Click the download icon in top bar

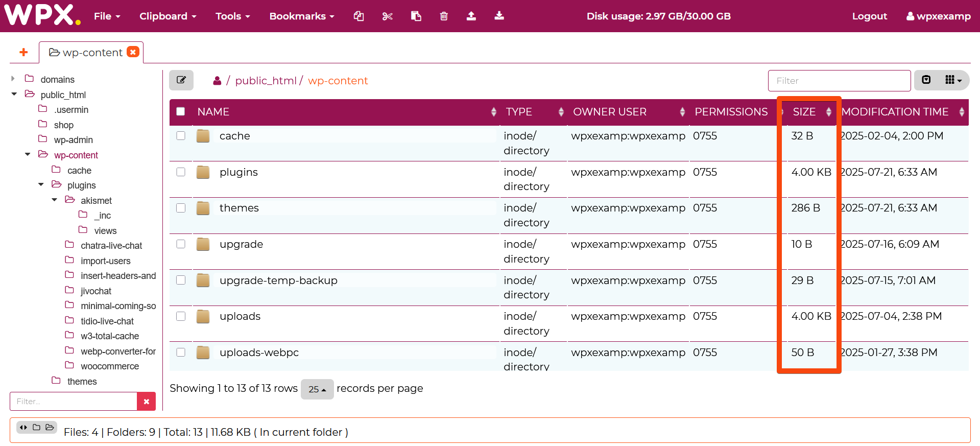pyautogui.click(x=499, y=16)
